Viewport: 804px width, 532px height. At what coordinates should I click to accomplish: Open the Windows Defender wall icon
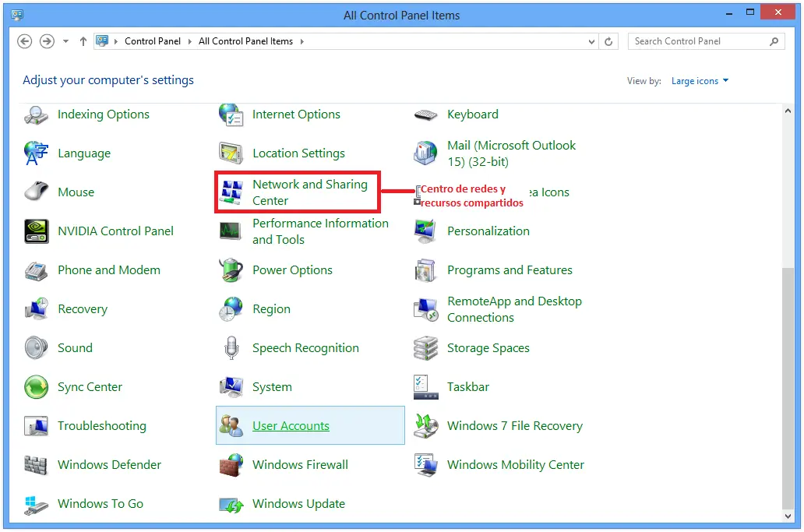pyautogui.click(x=36, y=465)
